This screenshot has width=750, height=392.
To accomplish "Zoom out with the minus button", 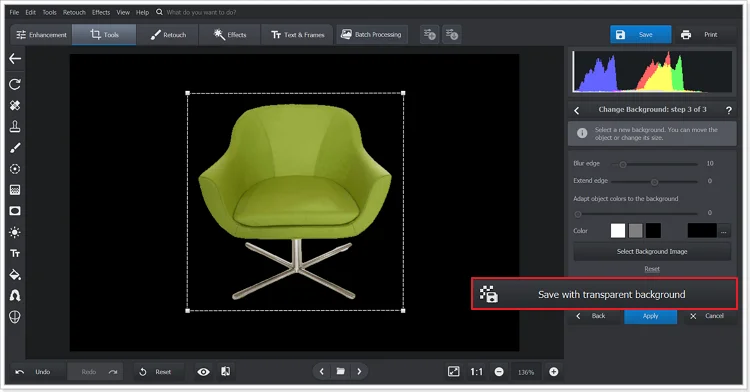I will coord(499,371).
